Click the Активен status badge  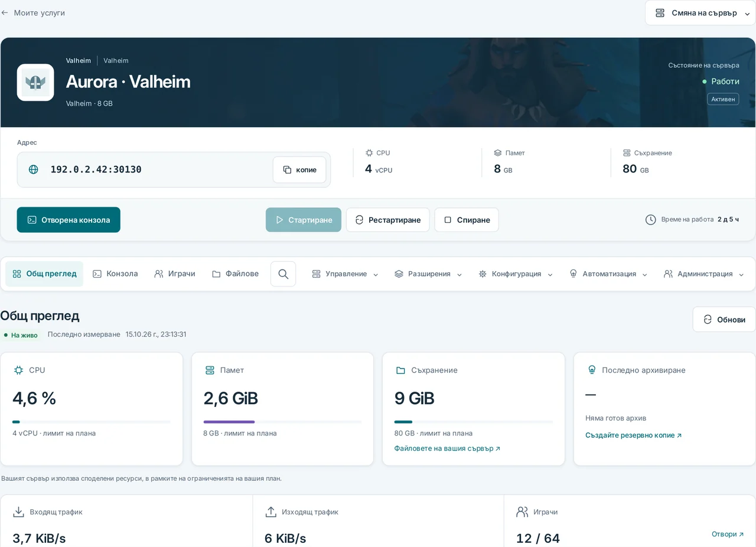point(723,99)
